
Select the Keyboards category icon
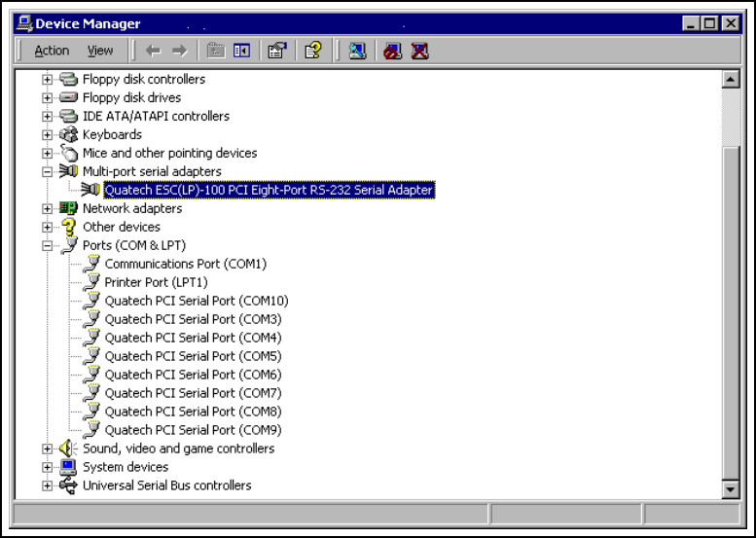point(68,134)
